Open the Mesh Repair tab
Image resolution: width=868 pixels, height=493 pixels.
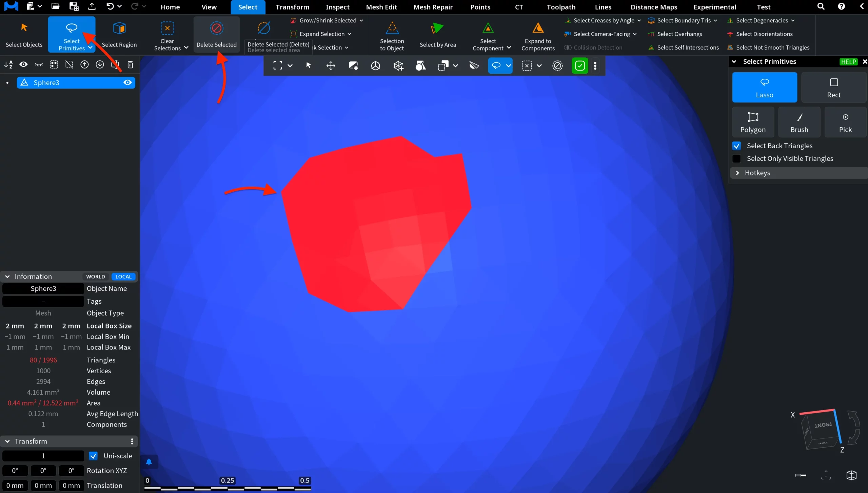click(433, 7)
